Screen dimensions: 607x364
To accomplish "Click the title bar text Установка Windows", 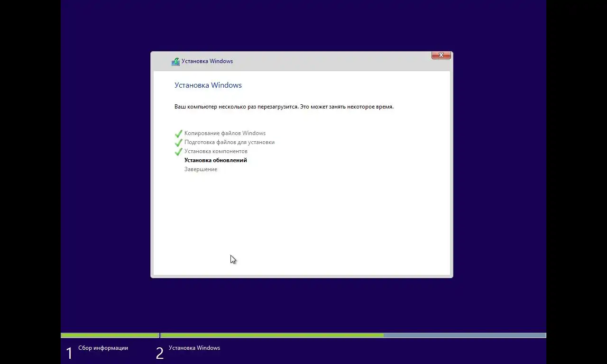I will [207, 61].
